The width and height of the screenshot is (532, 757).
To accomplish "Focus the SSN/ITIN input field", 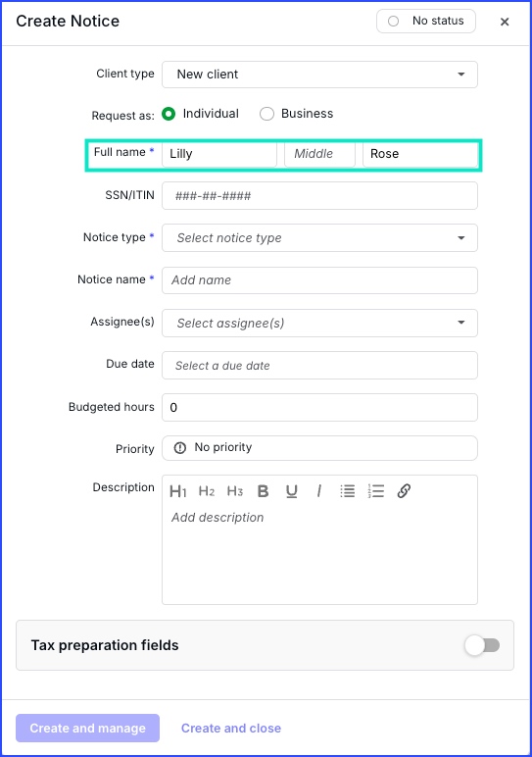I will (319, 195).
